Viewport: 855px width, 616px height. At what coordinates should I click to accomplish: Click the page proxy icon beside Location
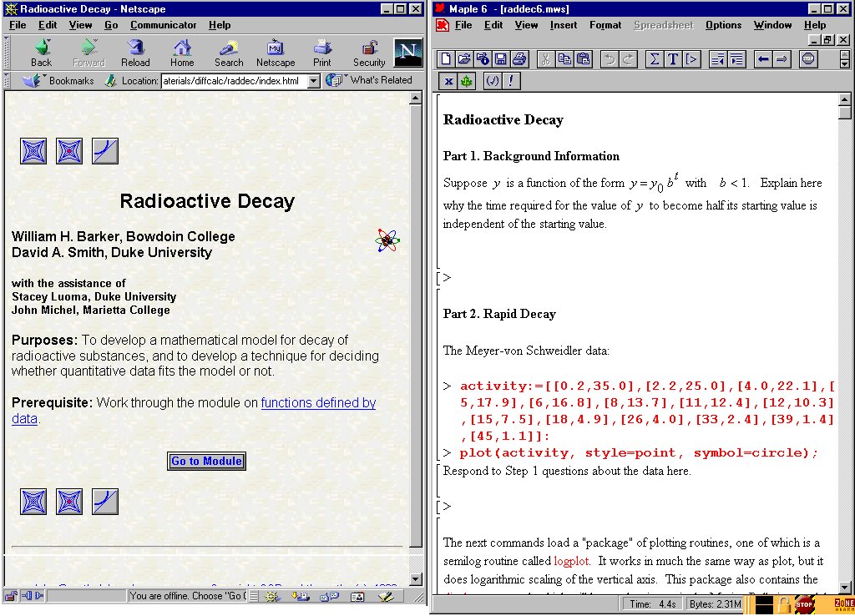[111, 81]
